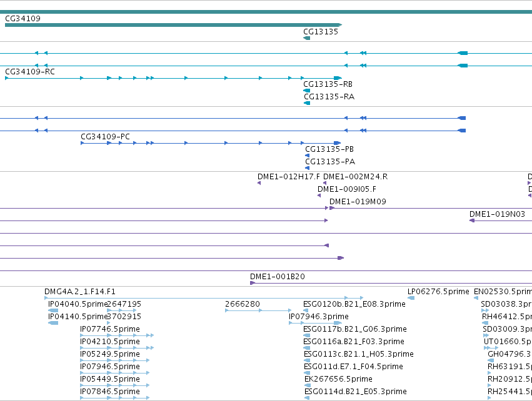Select the DME1-012H17.F label
Viewport: 532px width, 401px height.
(x=288, y=177)
